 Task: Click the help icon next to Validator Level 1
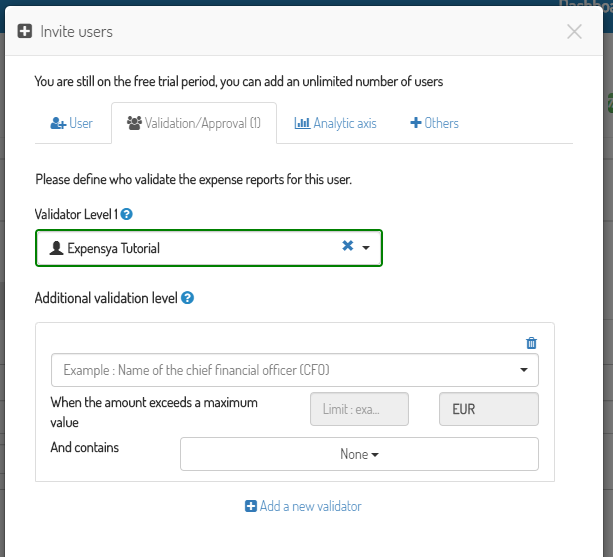click(x=126, y=214)
